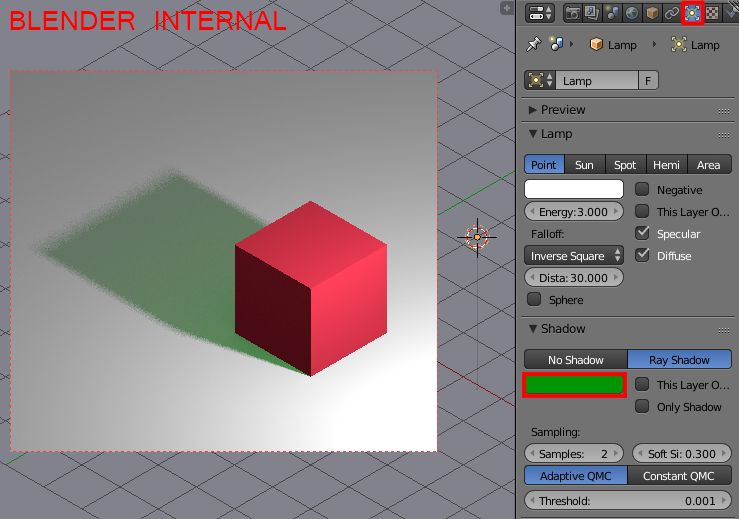Enable the Sphere checkbox

534,299
